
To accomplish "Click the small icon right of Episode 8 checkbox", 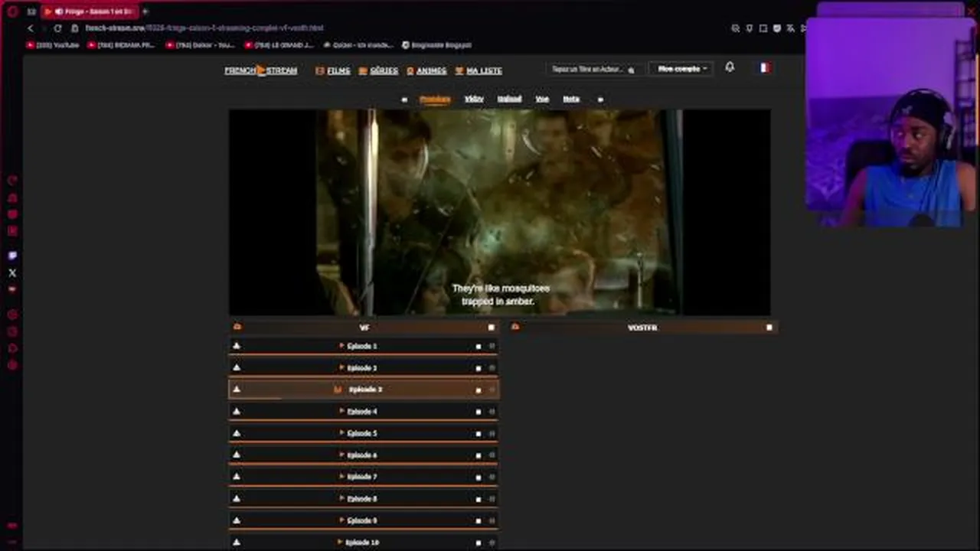I will (x=492, y=499).
